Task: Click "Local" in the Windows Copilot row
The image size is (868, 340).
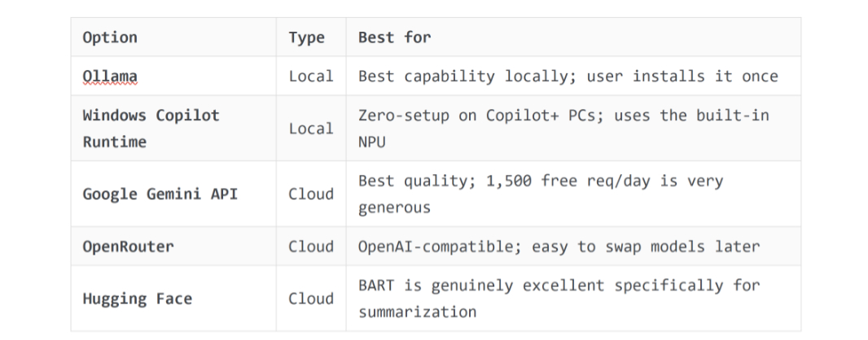Action: click(x=311, y=129)
